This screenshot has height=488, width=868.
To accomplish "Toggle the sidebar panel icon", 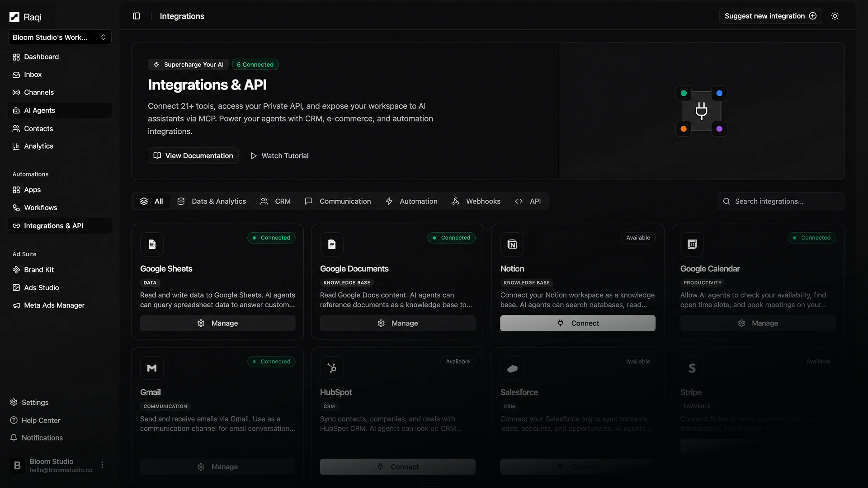I will [x=137, y=16].
